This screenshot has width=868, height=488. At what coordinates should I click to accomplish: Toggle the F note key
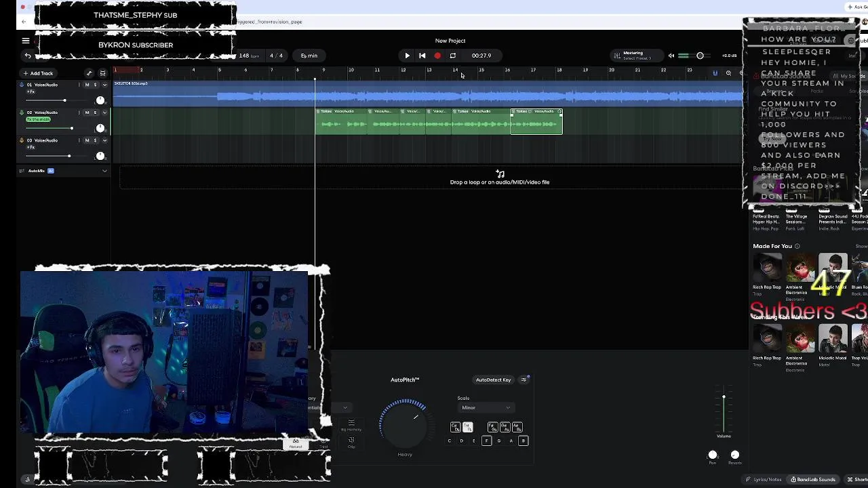[487, 441]
